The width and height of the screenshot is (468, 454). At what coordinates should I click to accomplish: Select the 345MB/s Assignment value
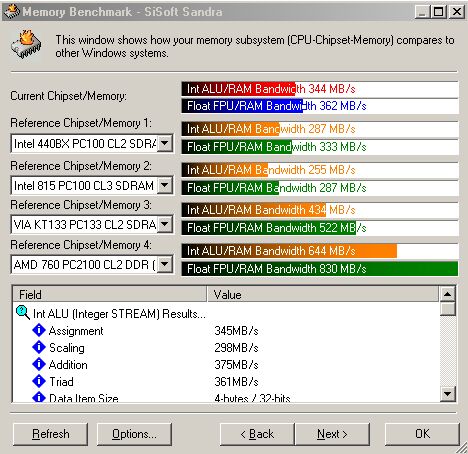[x=236, y=331]
